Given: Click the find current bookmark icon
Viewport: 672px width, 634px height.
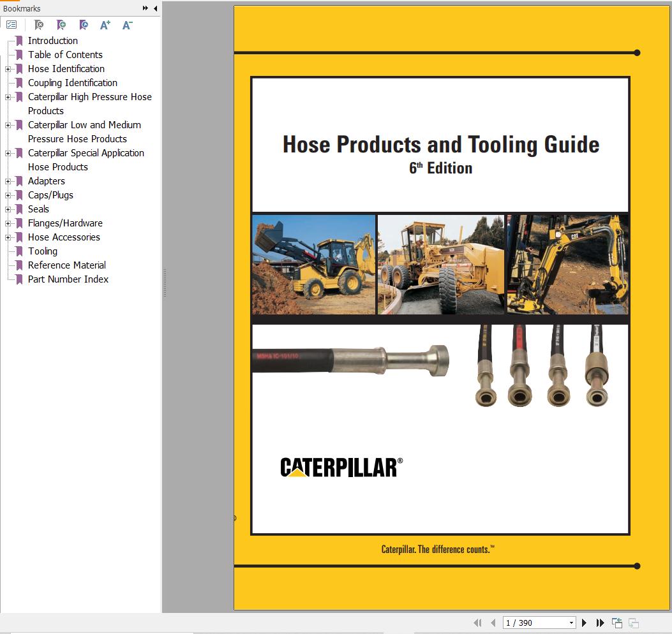Looking at the screenshot, I should point(84,25).
